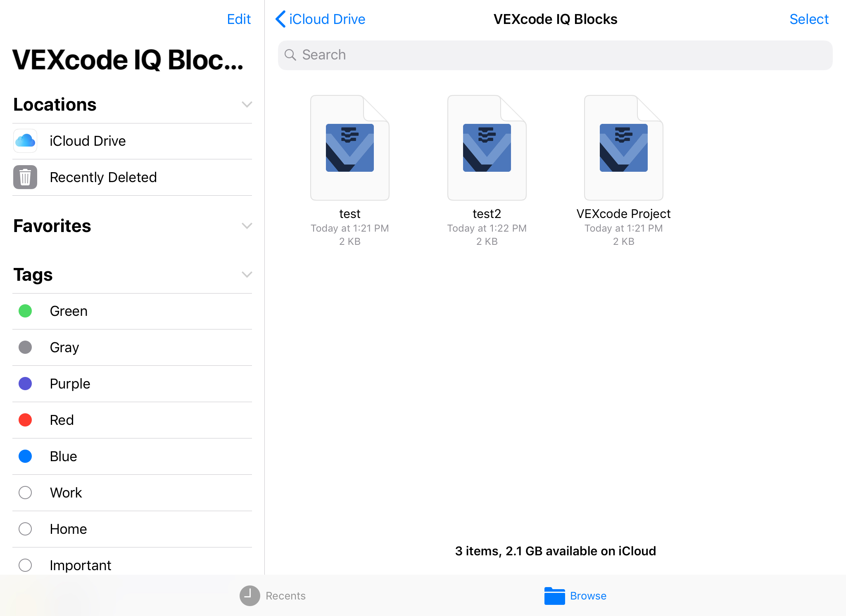Viewport: 846px width, 616px height.
Task: Open the VEXcode Project file thumbnail
Action: (624, 148)
